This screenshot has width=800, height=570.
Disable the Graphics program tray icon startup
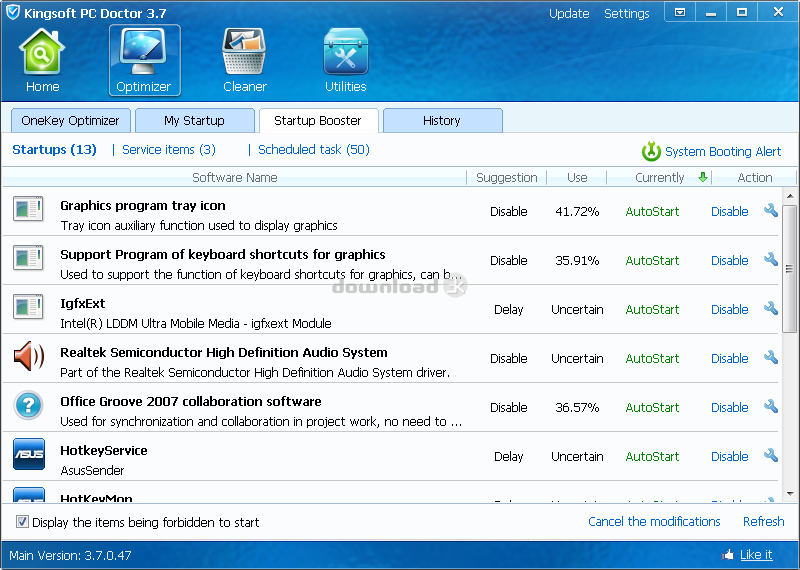[730, 211]
